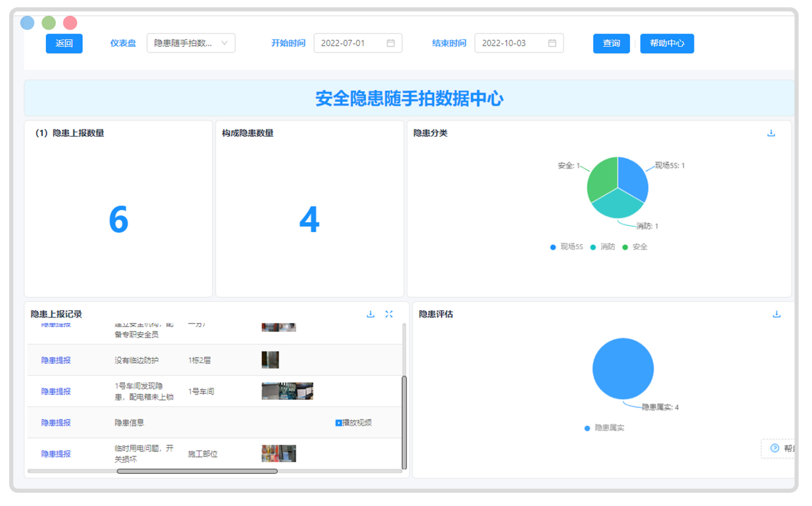The height and width of the screenshot is (506, 812).
Task: Open the 开始时间 start date picker
Action: pyautogui.click(x=357, y=43)
